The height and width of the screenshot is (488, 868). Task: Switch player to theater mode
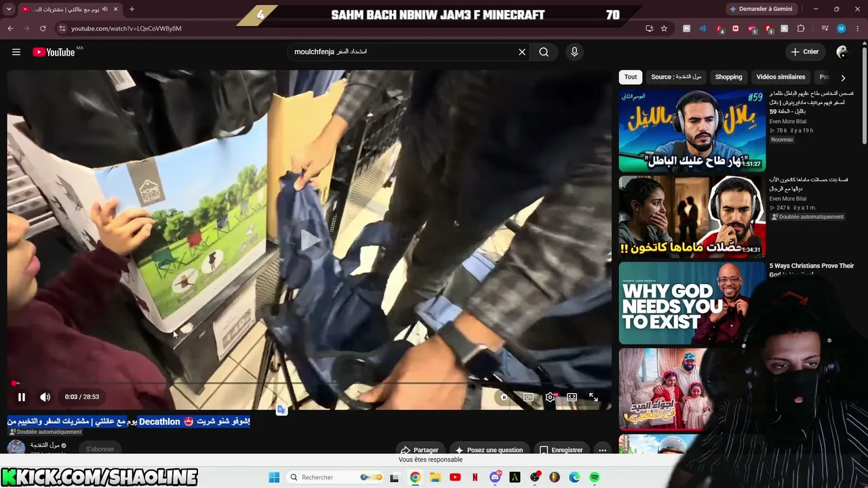[572, 397]
